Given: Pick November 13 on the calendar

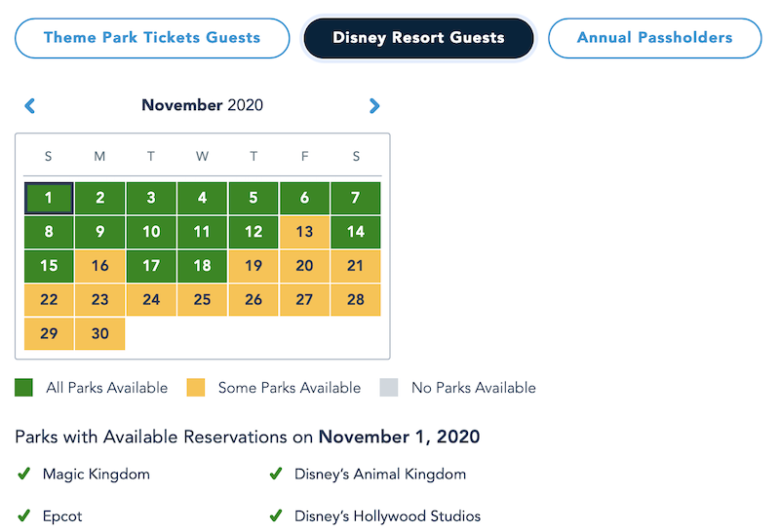Looking at the screenshot, I should [304, 232].
